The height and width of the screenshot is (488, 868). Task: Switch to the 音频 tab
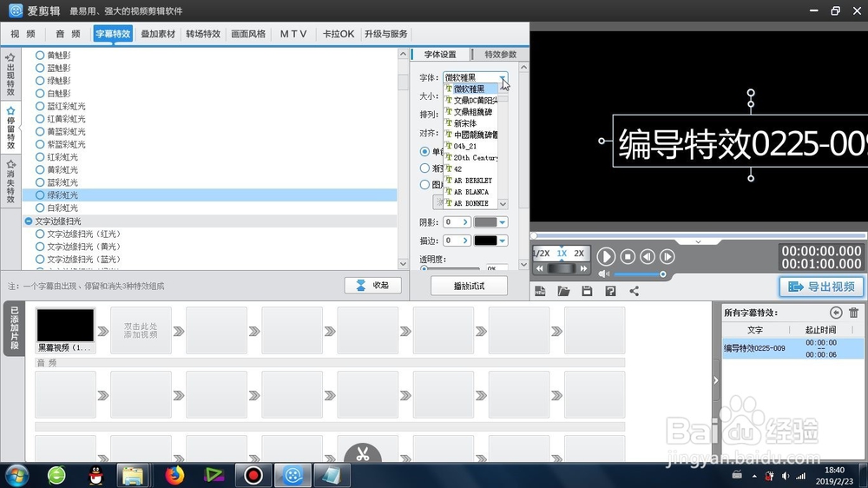pos(68,34)
